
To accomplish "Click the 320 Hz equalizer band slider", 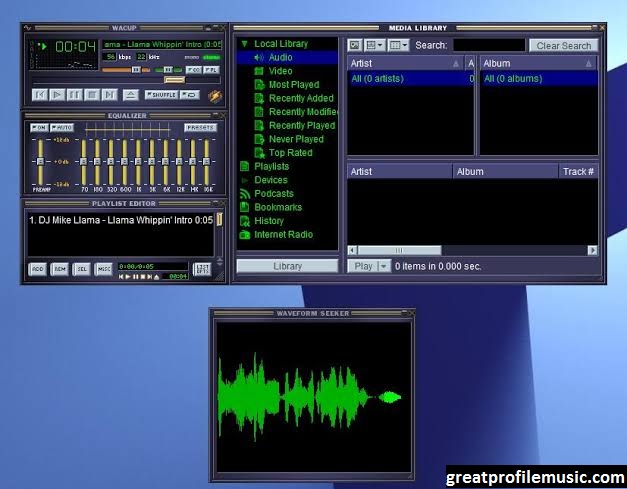I will coord(111,162).
